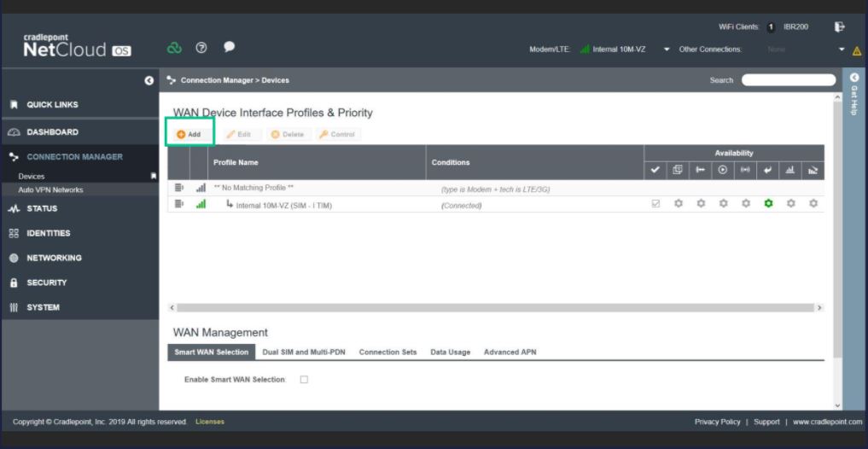Click the Delete profile button
Screen dimensions: 868x449
point(288,134)
